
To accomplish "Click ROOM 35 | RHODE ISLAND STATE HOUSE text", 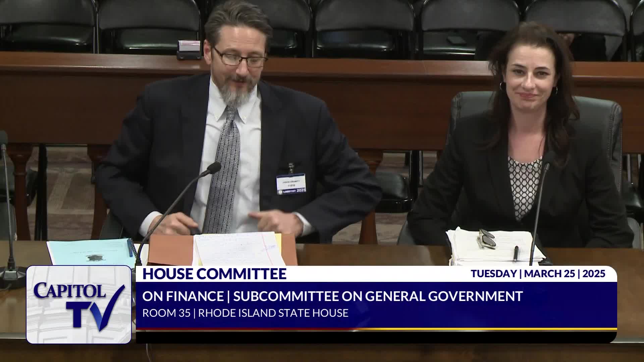I will [245, 313].
